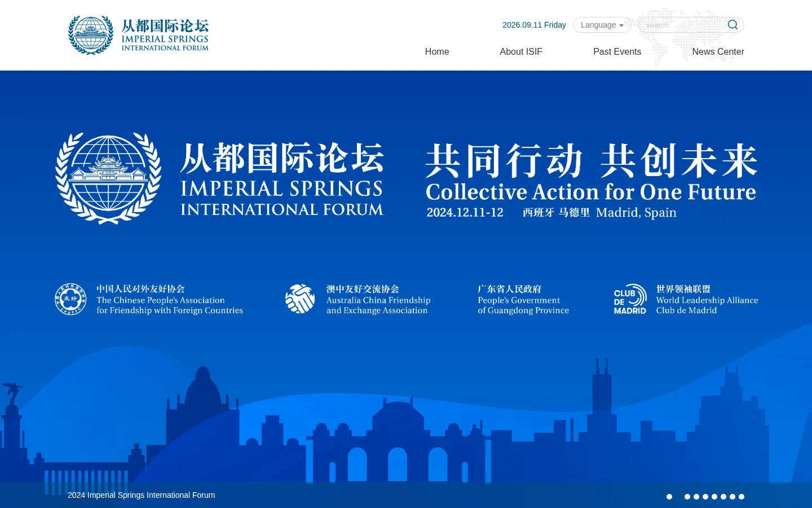This screenshot has width=812, height=508.
Task: Open the About ISIF menu
Action: [x=521, y=51]
